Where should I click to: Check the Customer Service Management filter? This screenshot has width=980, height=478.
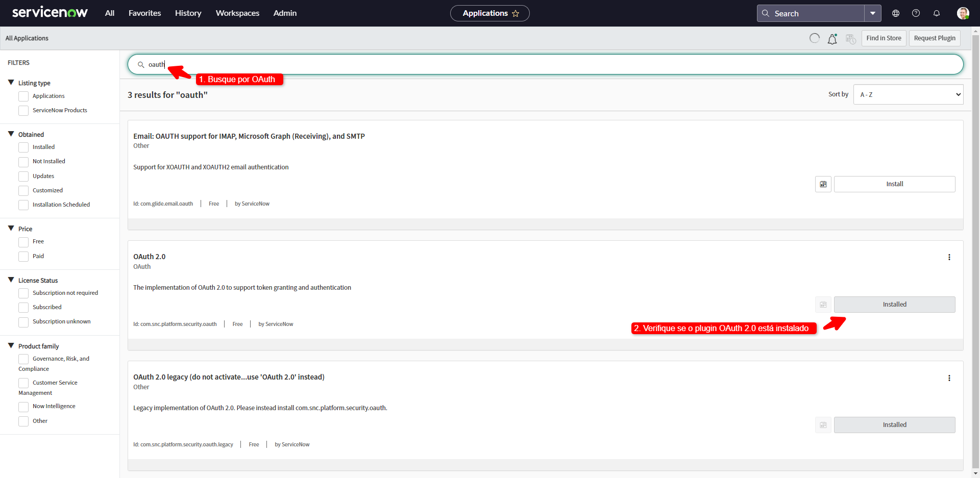click(23, 383)
